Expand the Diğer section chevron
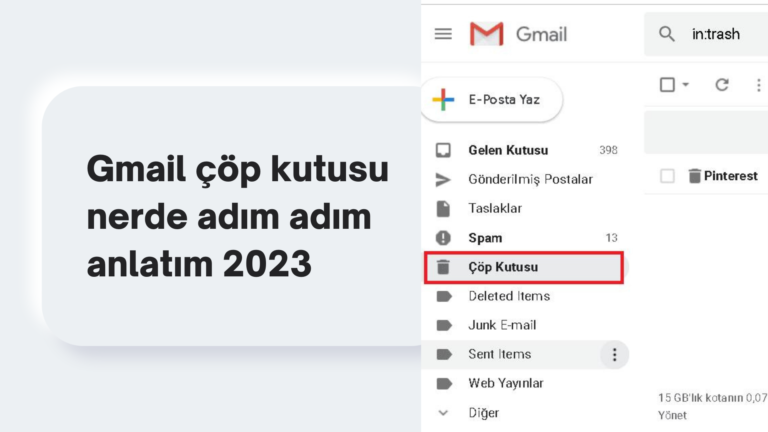The image size is (768, 432). (443, 413)
